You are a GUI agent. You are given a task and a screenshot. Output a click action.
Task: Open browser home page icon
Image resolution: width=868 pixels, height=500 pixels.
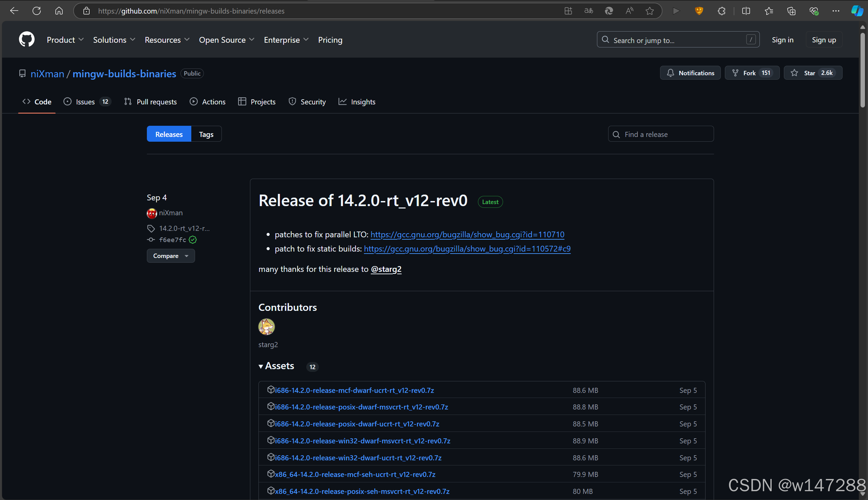(x=59, y=11)
